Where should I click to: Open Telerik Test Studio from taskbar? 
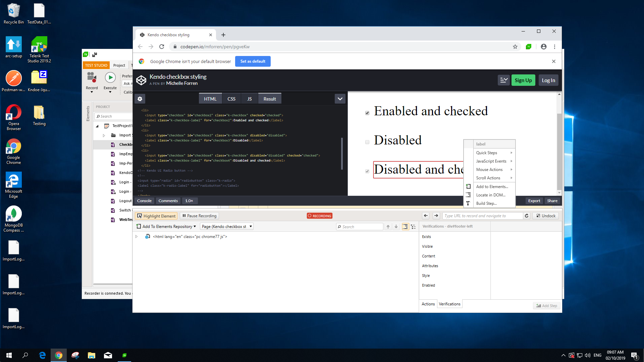pos(124,355)
